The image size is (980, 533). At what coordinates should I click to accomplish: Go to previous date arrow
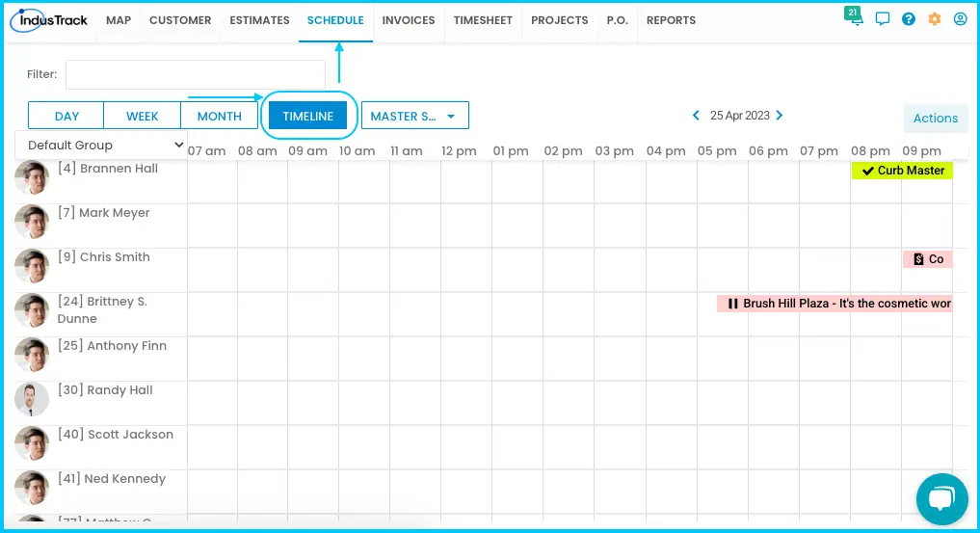[x=696, y=116]
